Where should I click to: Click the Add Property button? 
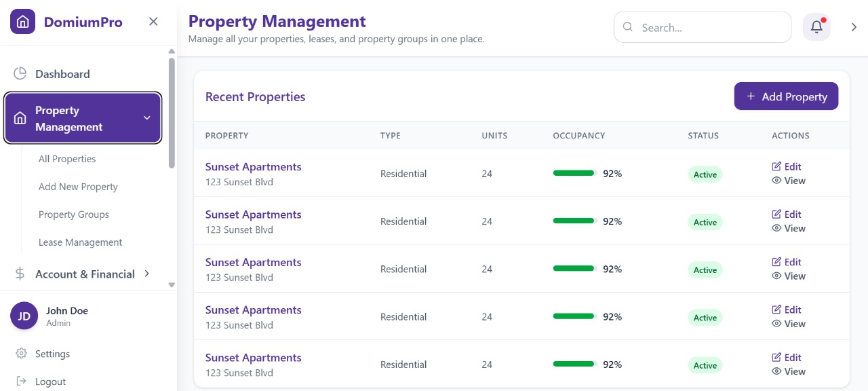[786, 96]
